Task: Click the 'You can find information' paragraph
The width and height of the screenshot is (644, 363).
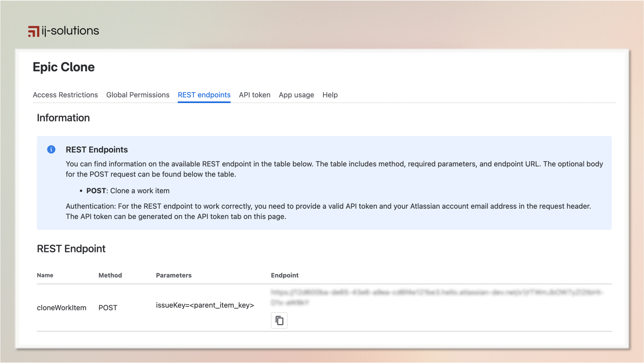Action: click(x=334, y=169)
